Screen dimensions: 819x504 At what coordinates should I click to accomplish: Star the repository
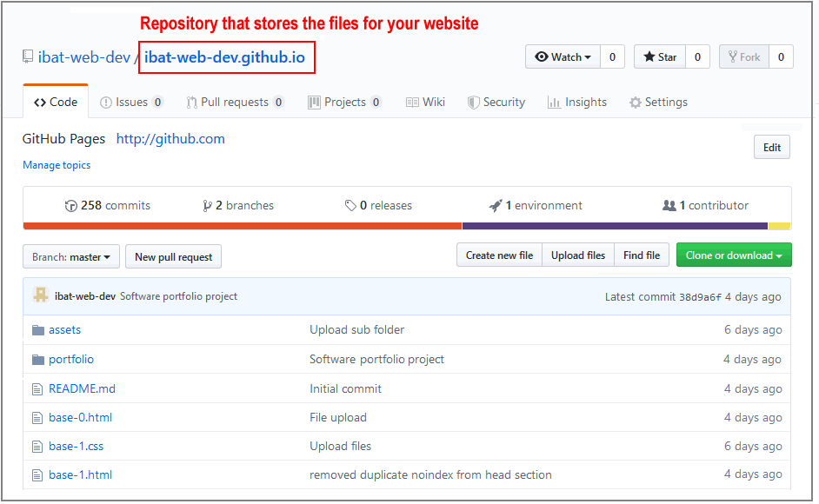pyautogui.click(x=660, y=57)
